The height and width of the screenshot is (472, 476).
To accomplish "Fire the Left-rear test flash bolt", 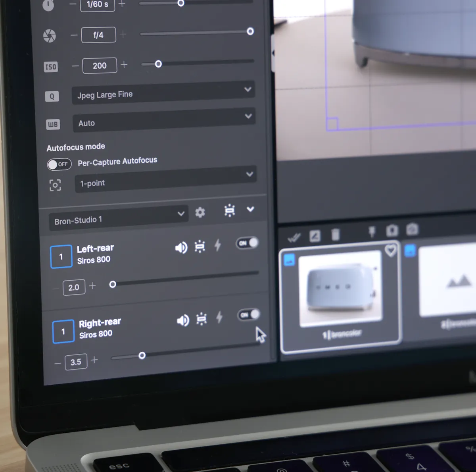I will tap(218, 245).
